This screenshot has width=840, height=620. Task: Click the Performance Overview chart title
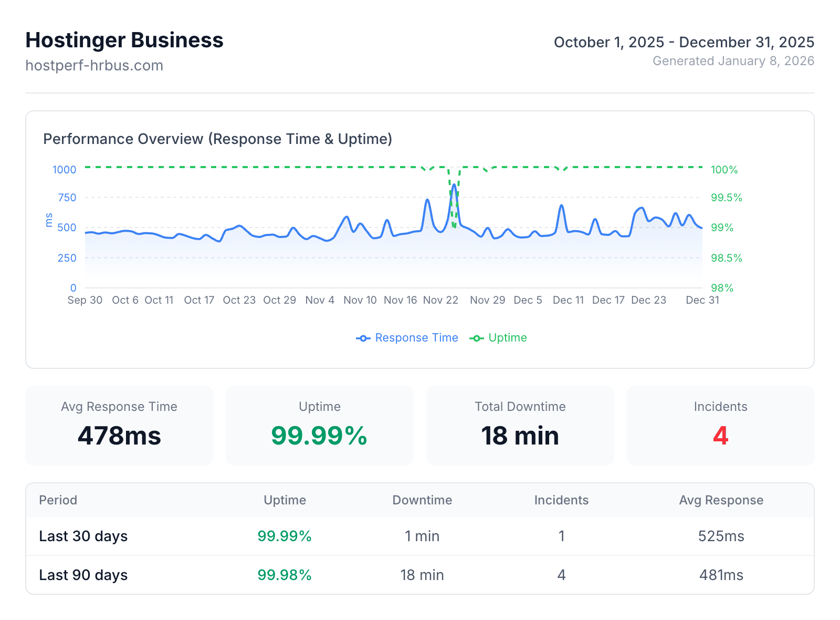click(x=217, y=139)
